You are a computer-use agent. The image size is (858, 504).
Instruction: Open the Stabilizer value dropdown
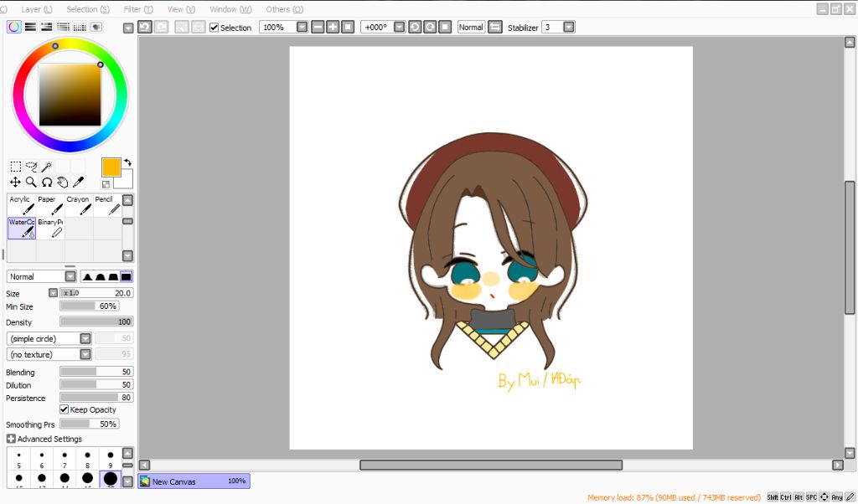tap(569, 27)
